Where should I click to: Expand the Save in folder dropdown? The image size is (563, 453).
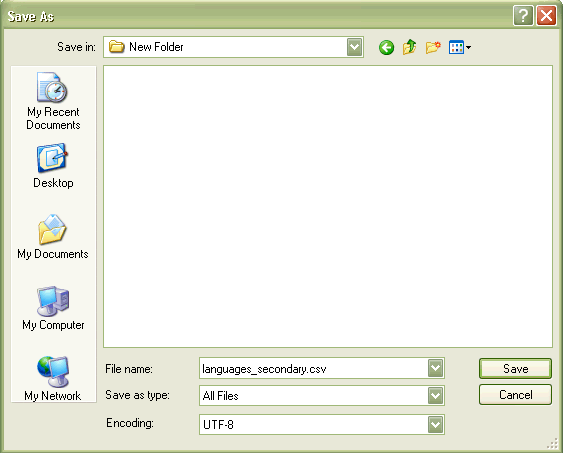pyautogui.click(x=354, y=47)
